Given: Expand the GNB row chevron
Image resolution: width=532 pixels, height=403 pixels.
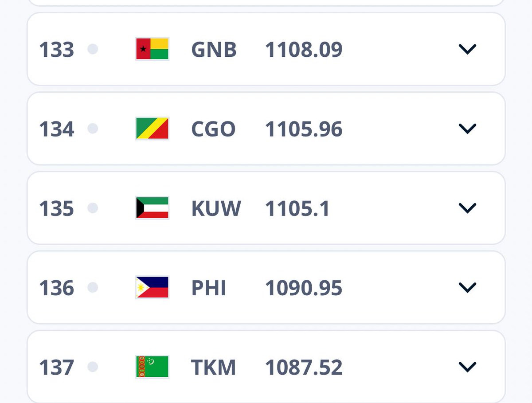Looking at the screenshot, I should pos(467,49).
